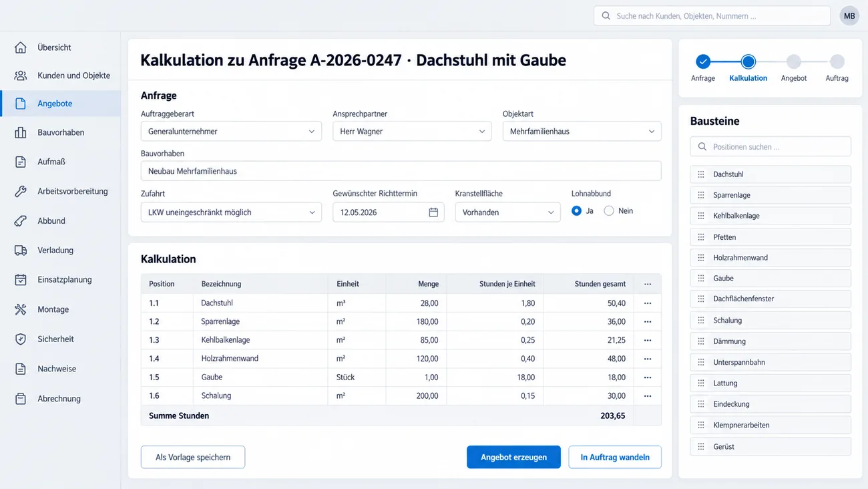The width and height of the screenshot is (868, 489).
Task: Click the Arbeitsvorbereitung wrench icon
Action: [21, 191]
